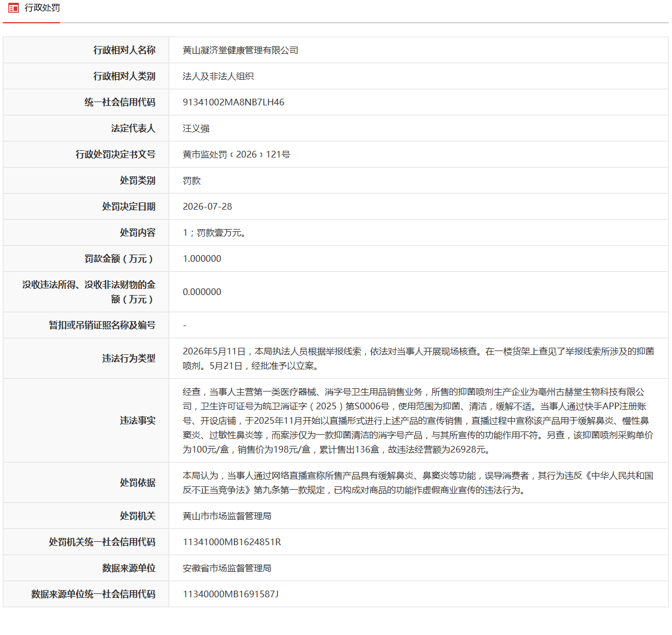Select code 11341000MB1624851R

232,542
